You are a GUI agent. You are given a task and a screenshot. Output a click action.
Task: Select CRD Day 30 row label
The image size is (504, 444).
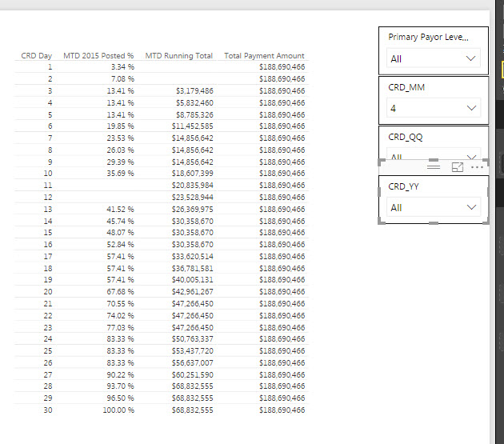pyautogui.click(x=48, y=410)
